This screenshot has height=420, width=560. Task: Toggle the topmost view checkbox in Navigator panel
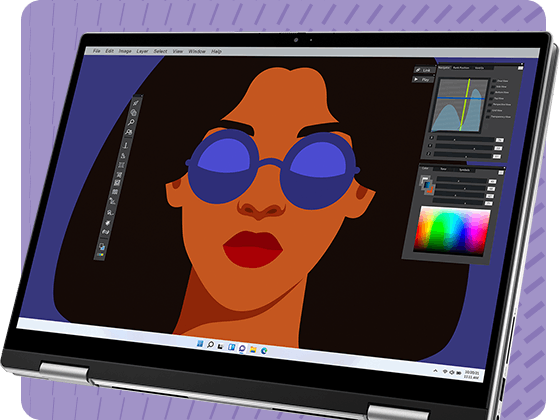pos(495,81)
